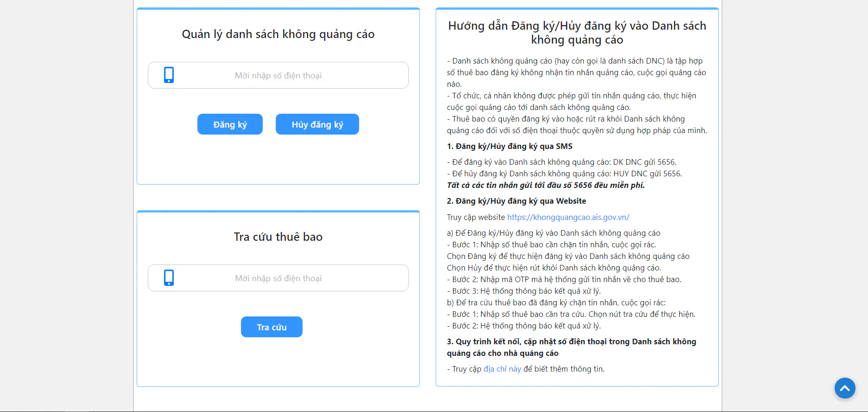Click the paragraph starting 'Danh sách không quảng cáo (hay còn gọi'
The image size is (868, 412).
[x=577, y=72]
